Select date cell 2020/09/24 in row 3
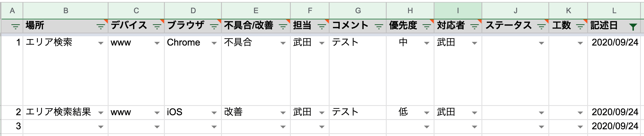The width and height of the screenshot is (644, 136). click(x=615, y=126)
